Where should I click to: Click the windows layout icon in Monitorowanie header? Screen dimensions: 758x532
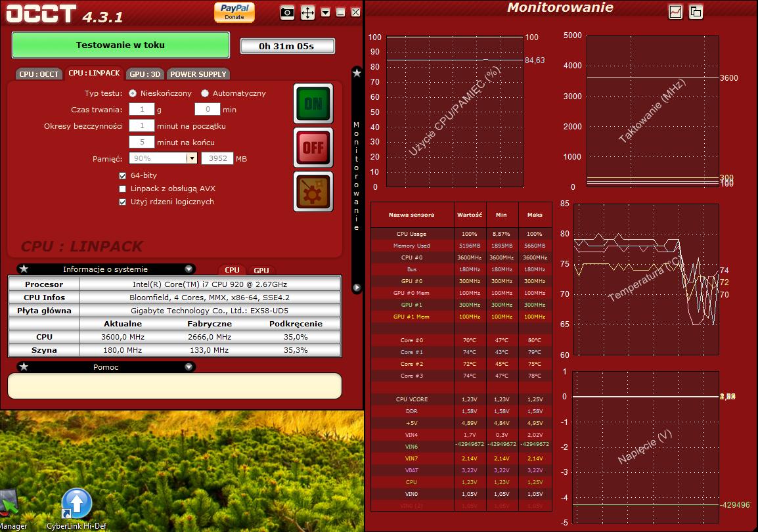point(696,12)
